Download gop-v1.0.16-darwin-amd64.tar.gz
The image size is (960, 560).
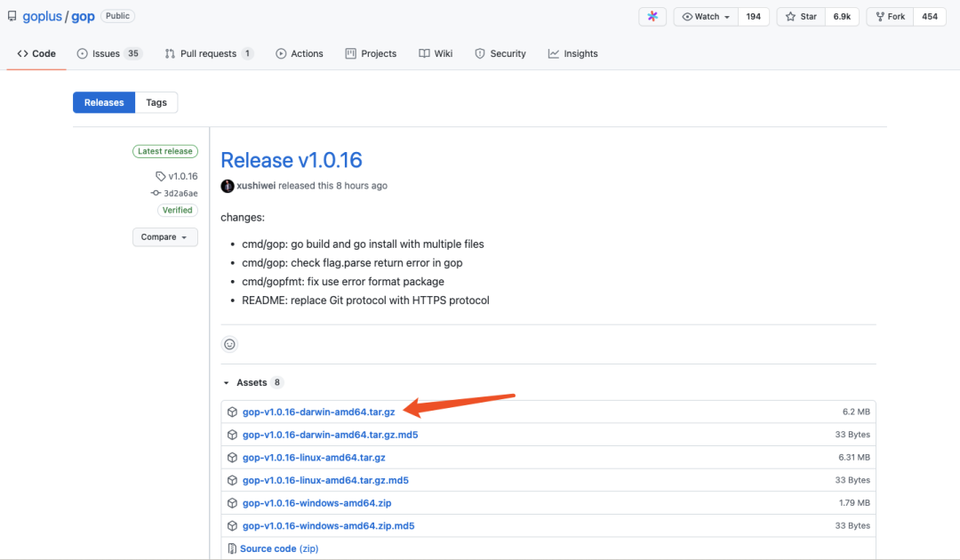click(319, 412)
